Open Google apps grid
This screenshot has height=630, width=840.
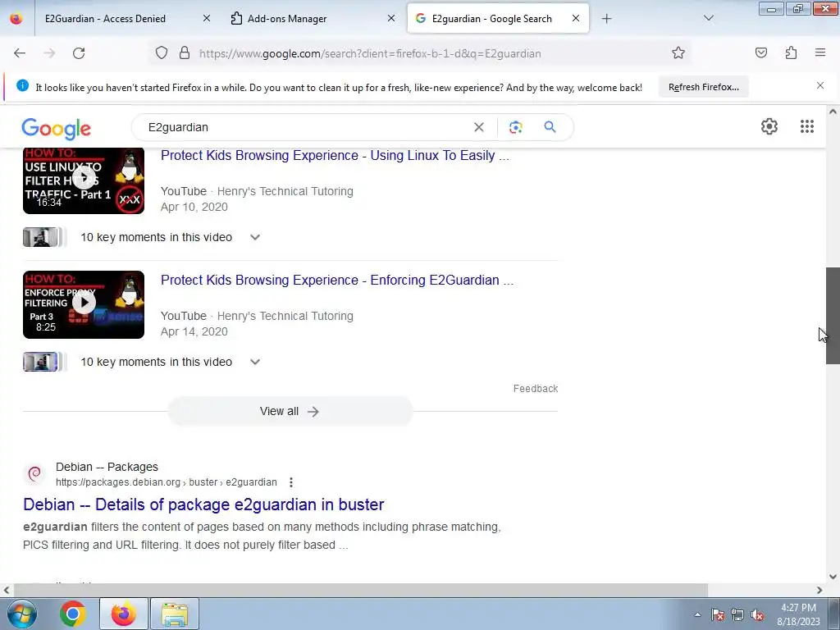click(x=807, y=126)
